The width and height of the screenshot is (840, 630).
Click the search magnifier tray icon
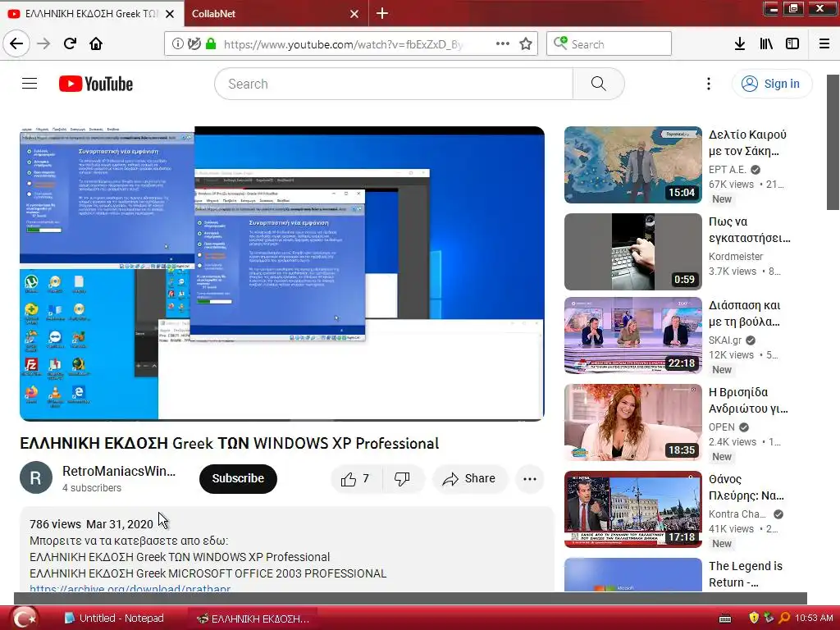coord(783,618)
